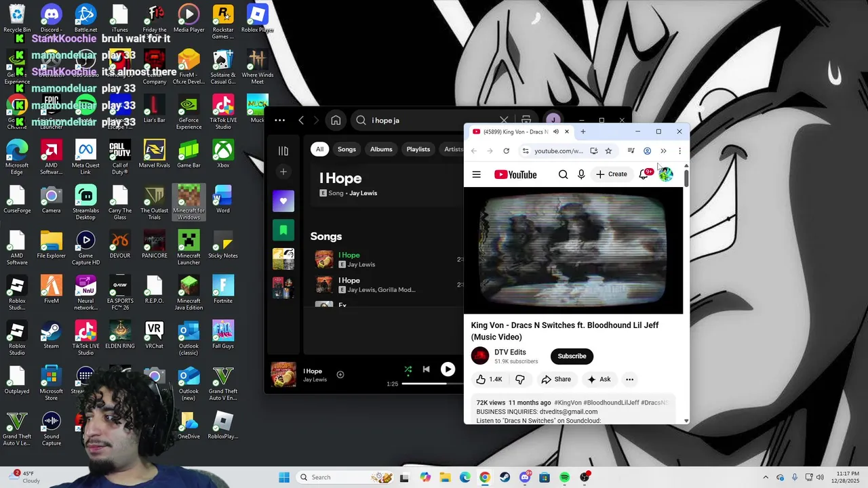868x488 pixels.
Task: Open the Create button on YouTube
Action: pyautogui.click(x=612, y=174)
